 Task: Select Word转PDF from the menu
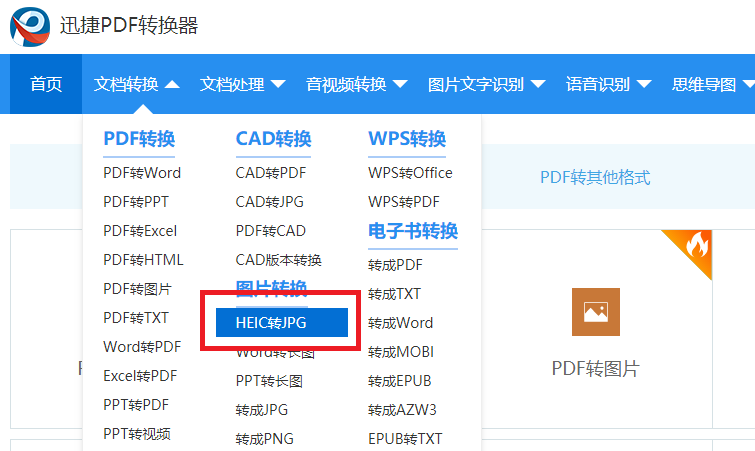click(142, 347)
